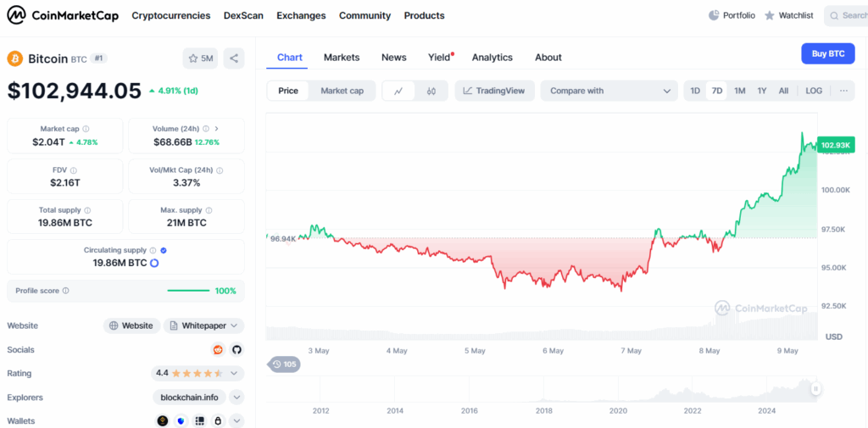Image resolution: width=868 pixels, height=428 pixels.
Task: Open chart more options ellipsis
Action: pos(843,91)
